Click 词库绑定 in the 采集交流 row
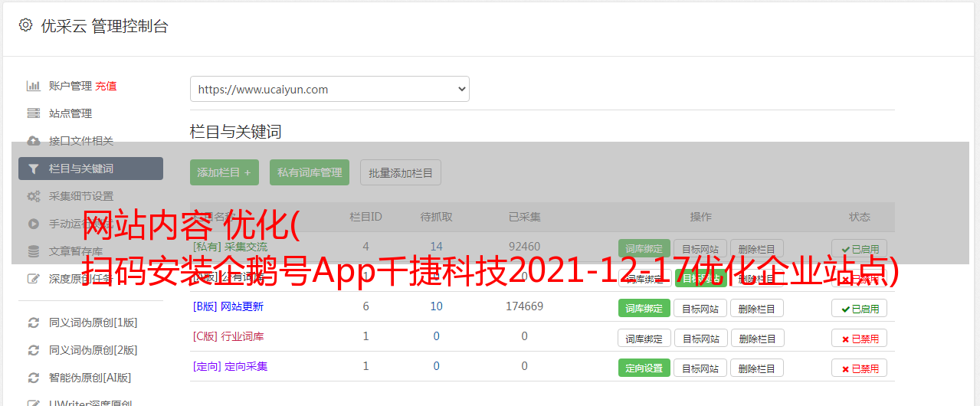This screenshot has height=406, width=980. pyautogui.click(x=644, y=248)
